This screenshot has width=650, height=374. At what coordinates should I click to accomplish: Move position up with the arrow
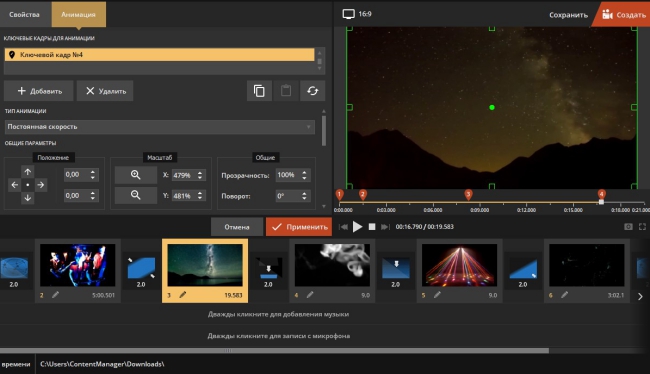pos(27,172)
